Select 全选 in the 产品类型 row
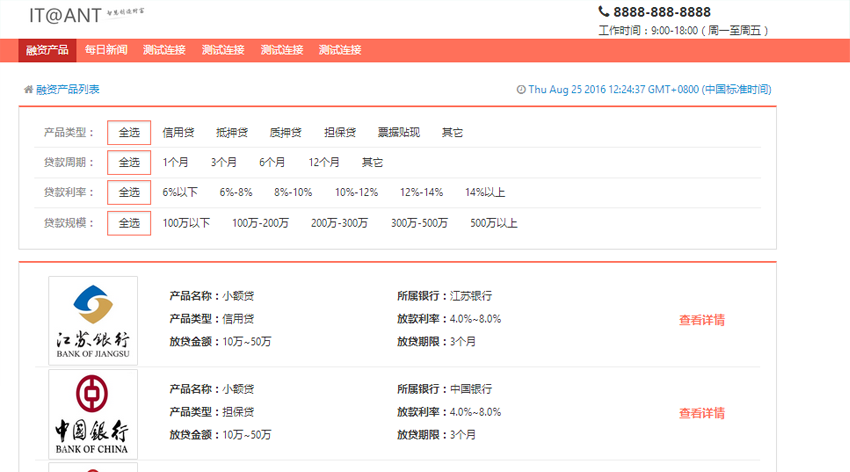The width and height of the screenshot is (850, 472). pos(129,133)
